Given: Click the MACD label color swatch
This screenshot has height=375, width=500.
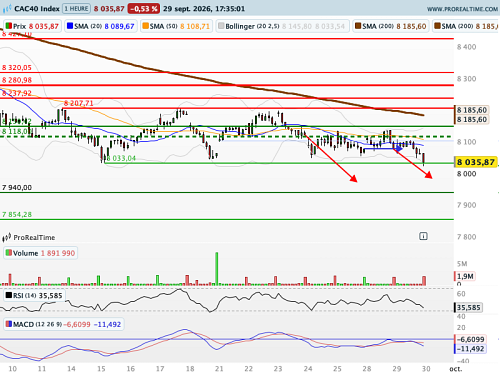Looking at the screenshot, I should pyautogui.click(x=9, y=324).
